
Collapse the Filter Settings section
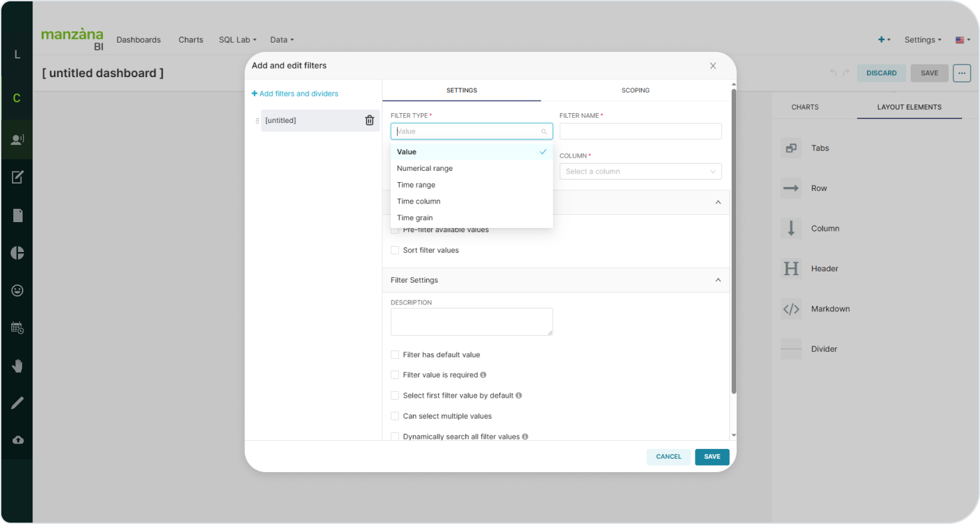[717, 281]
